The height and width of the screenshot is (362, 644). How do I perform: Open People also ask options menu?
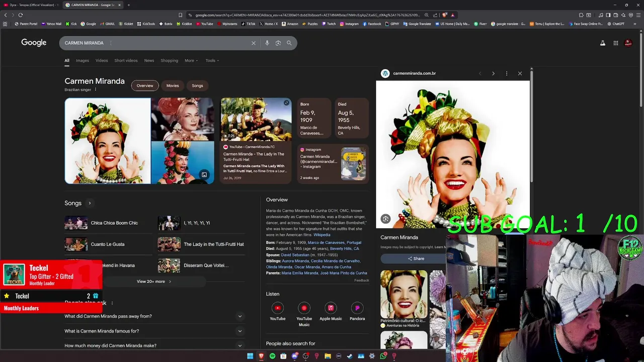point(112,303)
